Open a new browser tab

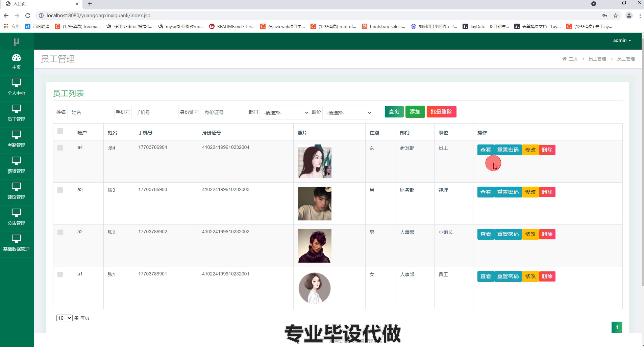point(90,4)
